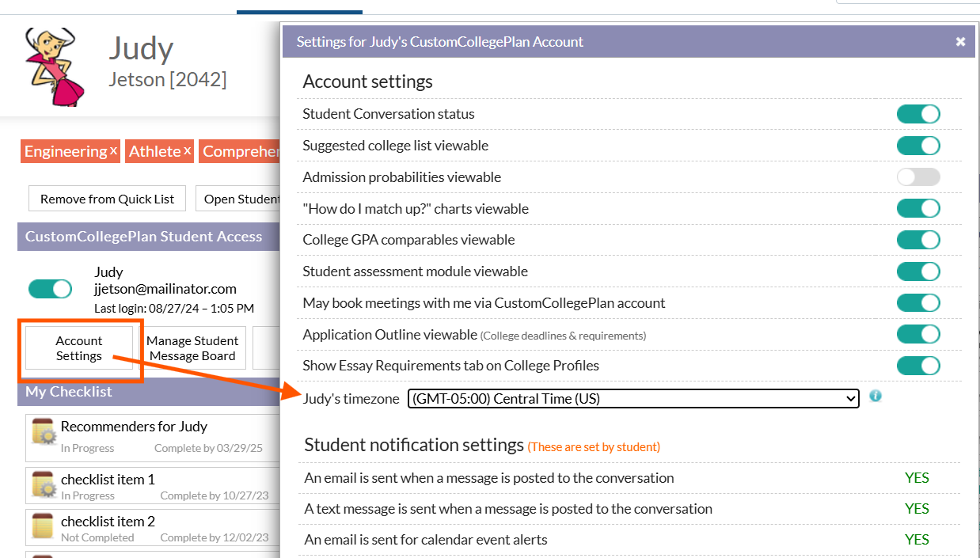
Task: Toggle Show Essay Requirements tab switch
Action: coord(918,366)
